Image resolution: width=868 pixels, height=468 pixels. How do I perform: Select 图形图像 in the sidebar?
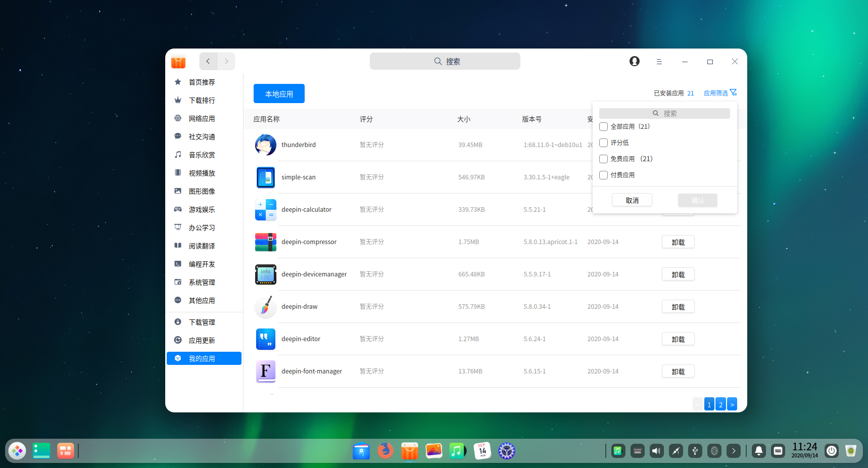click(204, 191)
